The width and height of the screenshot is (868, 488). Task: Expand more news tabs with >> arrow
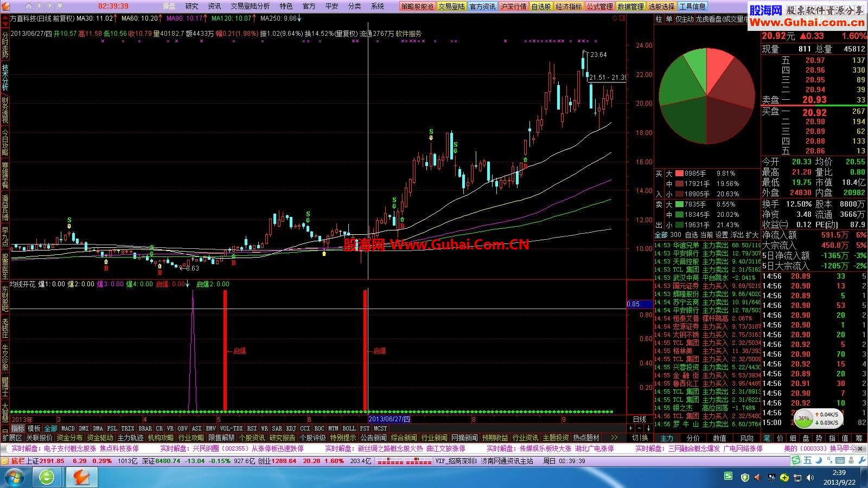pyautogui.click(x=614, y=438)
